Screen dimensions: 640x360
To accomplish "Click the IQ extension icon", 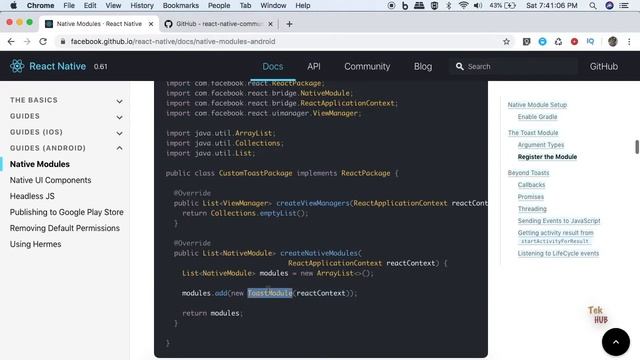I will pos(590,41).
